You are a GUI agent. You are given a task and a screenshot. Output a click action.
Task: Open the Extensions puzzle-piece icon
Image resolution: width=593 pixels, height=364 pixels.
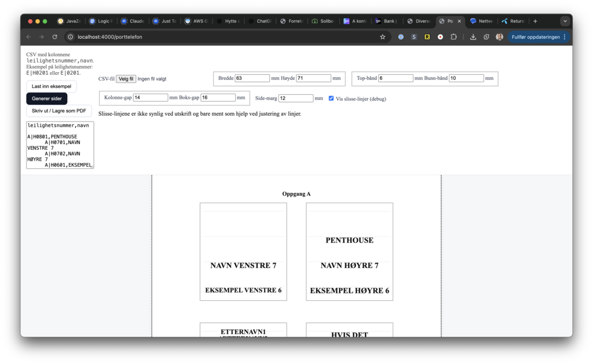(x=453, y=37)
